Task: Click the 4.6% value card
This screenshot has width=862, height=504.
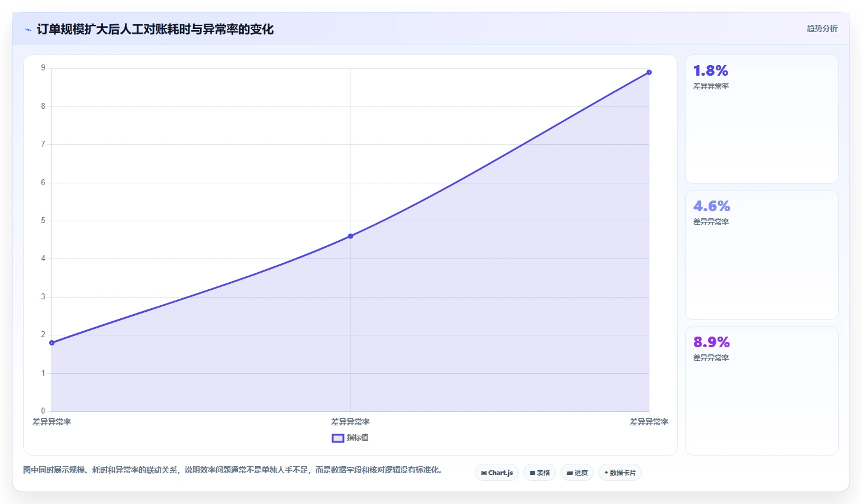Action: pos(761,255)
